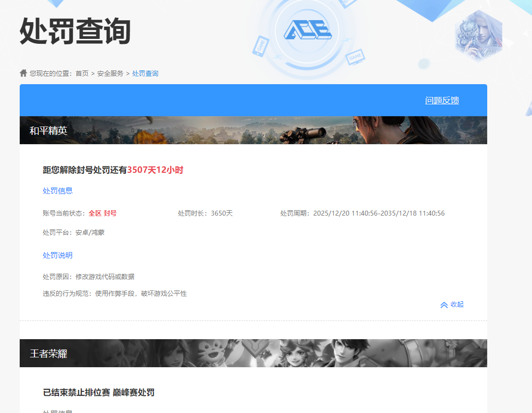Go to 安全服务 breadcrumb link
This screenshot has width=532, height=413.
coord(110,73)
